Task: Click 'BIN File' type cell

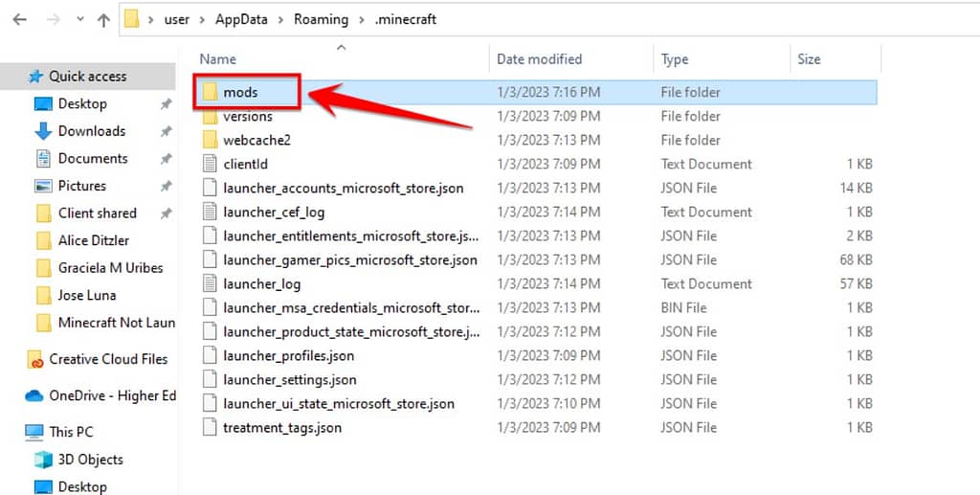Action: [683, 308]
